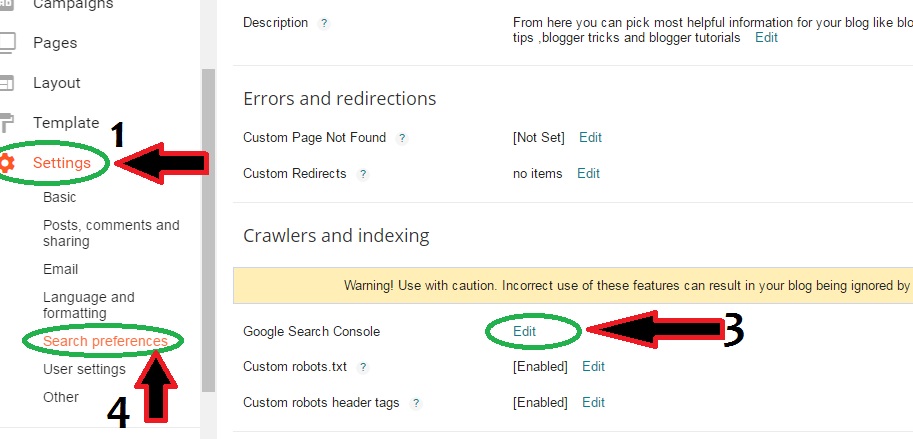Open help for Custom robots header tags

(x=416, y=403)
